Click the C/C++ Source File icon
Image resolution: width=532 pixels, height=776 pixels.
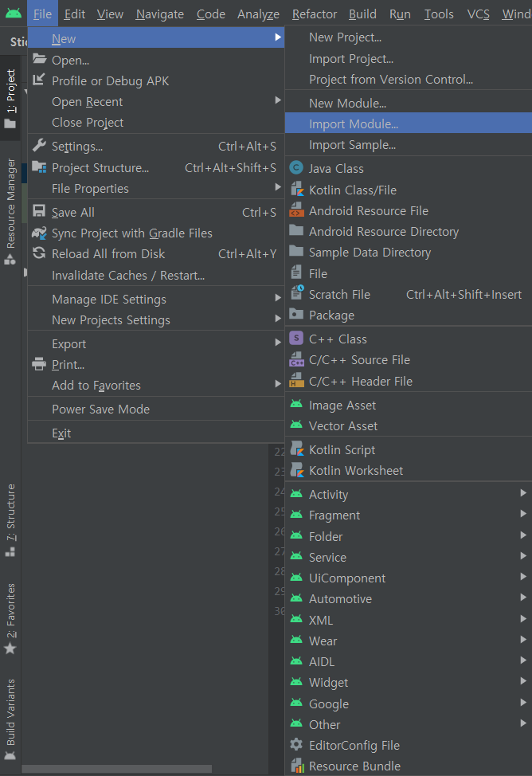[297, 359]
